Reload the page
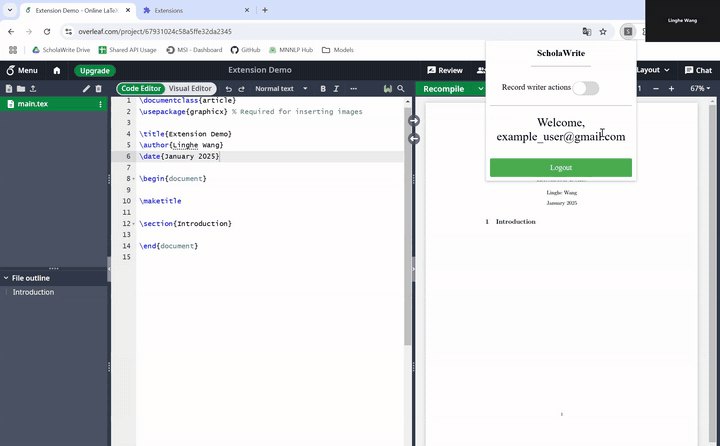The width and height of the screenshot is (720, 446). point(47,32)
